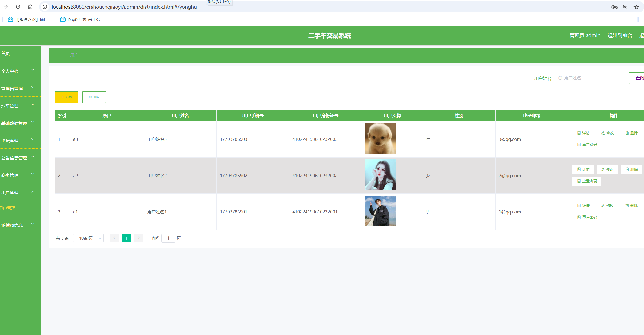The height and width of the screenshot is (335, 644).
Task: Click 重置密码 for user a2
Action: pyautogui.click(x=587, y=181)
